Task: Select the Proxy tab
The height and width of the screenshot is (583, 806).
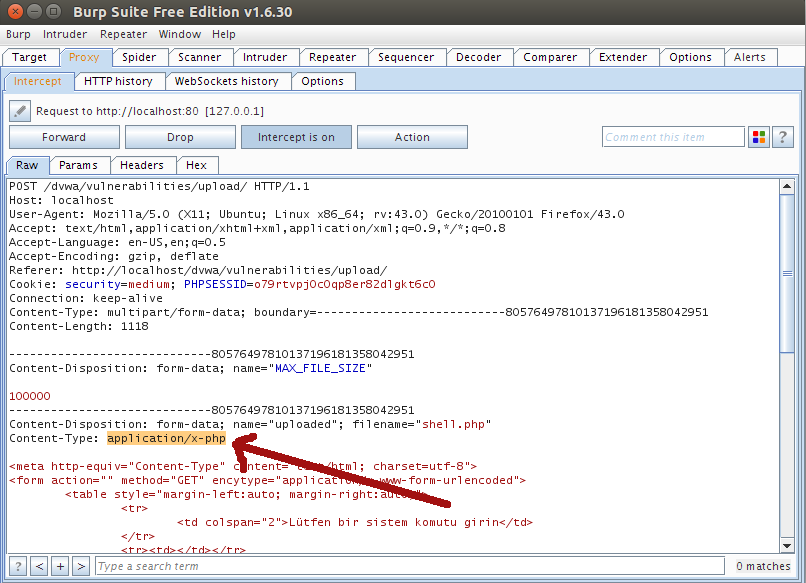Action: (x=84, y=57)
